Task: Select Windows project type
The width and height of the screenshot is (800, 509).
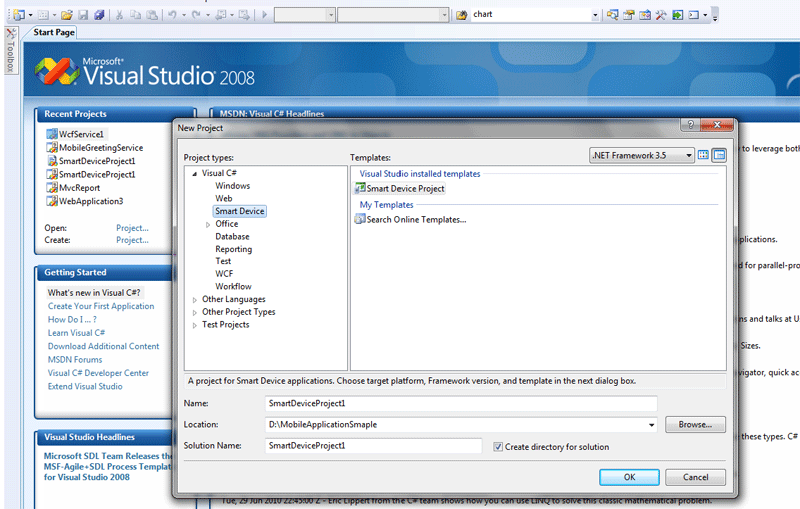Action: [x=233, y=186]
